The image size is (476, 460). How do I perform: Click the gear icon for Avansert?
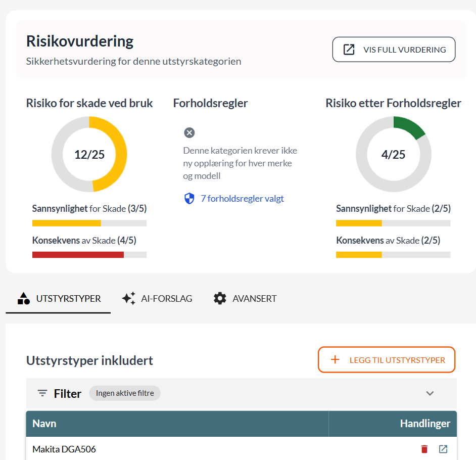(220, 298)
